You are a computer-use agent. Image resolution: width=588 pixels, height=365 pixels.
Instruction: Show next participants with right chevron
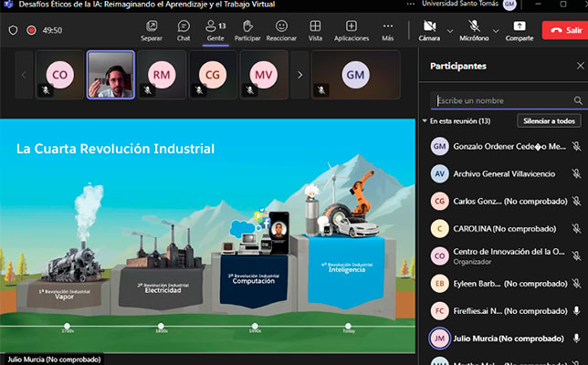[x=299, y=75]
